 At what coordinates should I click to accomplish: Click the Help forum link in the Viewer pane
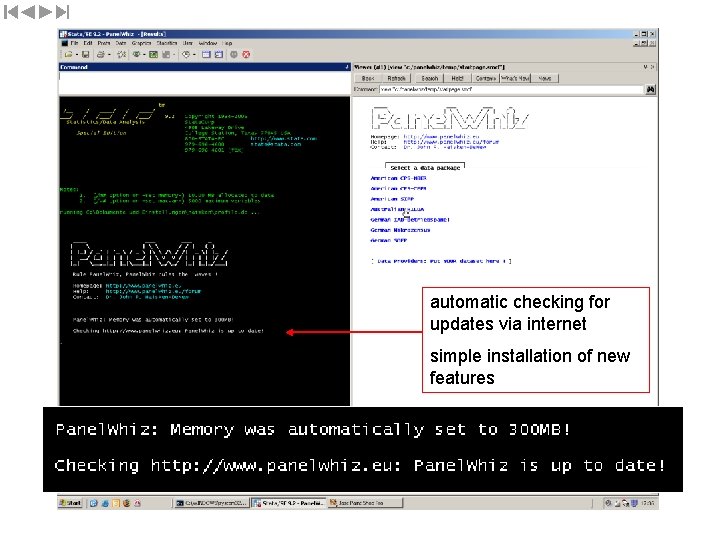pos(451,142)
